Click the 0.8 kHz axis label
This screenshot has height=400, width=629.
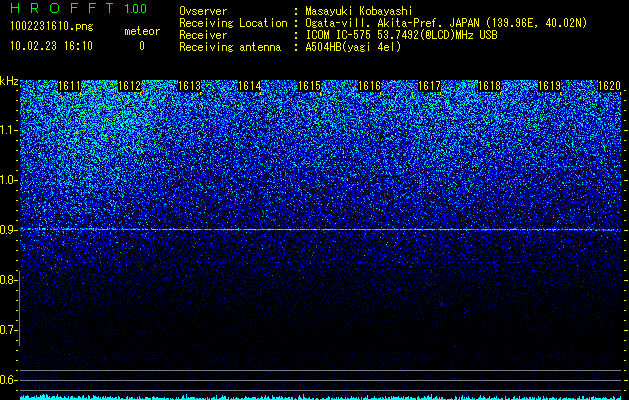(x=8, y=280)
